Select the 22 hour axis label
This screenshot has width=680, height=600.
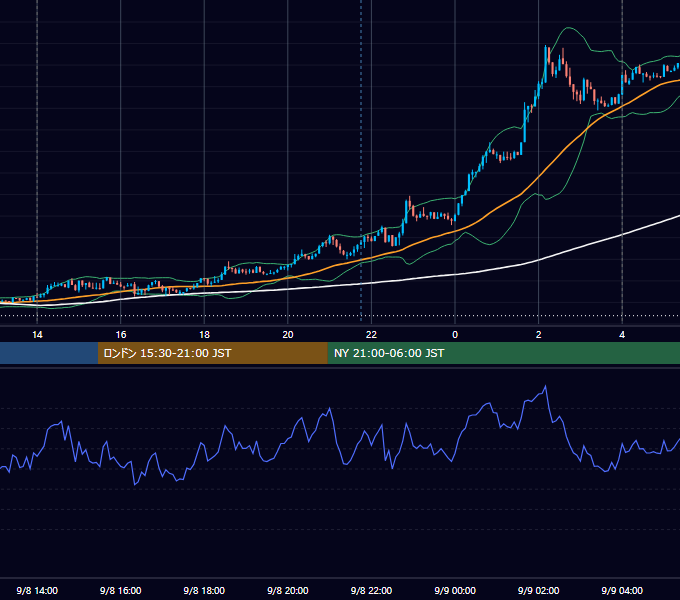(371, 335)
